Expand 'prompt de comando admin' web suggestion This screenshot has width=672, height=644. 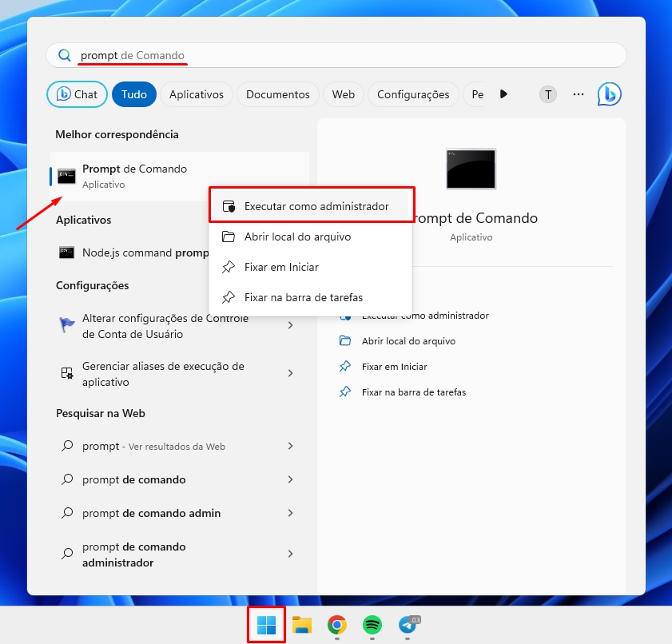(x=290, y=513)
